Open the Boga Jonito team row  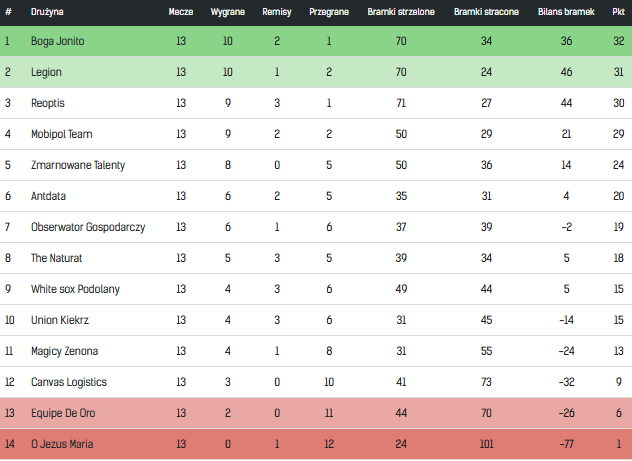pos(316,41)
